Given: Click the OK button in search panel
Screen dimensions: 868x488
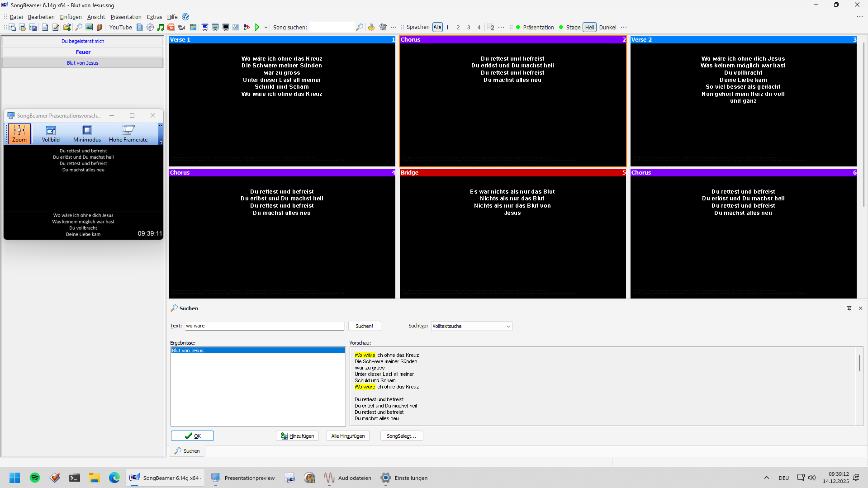Looking at the screenshot, I should coord(192,436).
